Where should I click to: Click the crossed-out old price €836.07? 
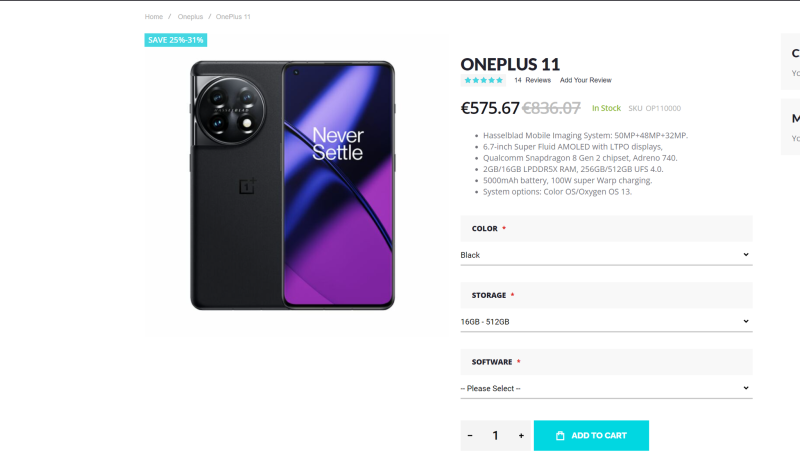click(551, 108)
